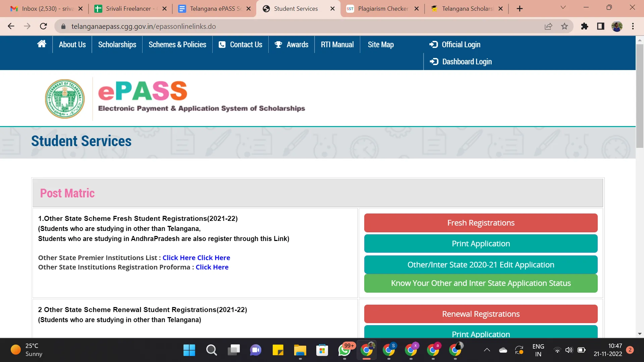Click the Telangana government emblem logo
The width and height of the screenshot is (644, 362).
pyautogui.click(x=65, y=99)
